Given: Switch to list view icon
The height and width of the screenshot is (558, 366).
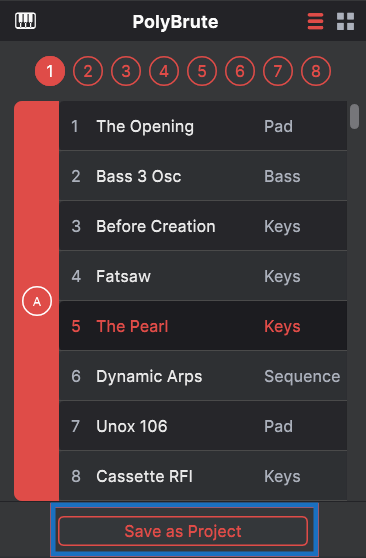Looking at the screenshot, I should pos(315,21).
